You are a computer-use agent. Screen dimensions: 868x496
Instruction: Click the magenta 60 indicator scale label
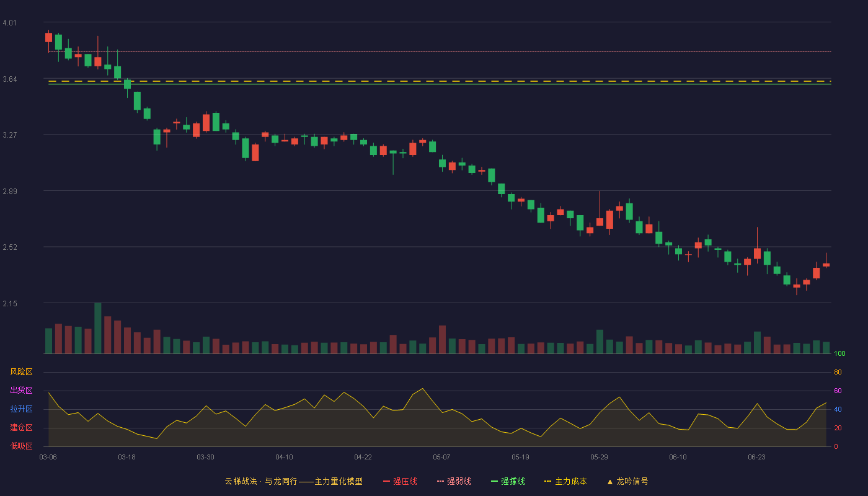(838, 391)
